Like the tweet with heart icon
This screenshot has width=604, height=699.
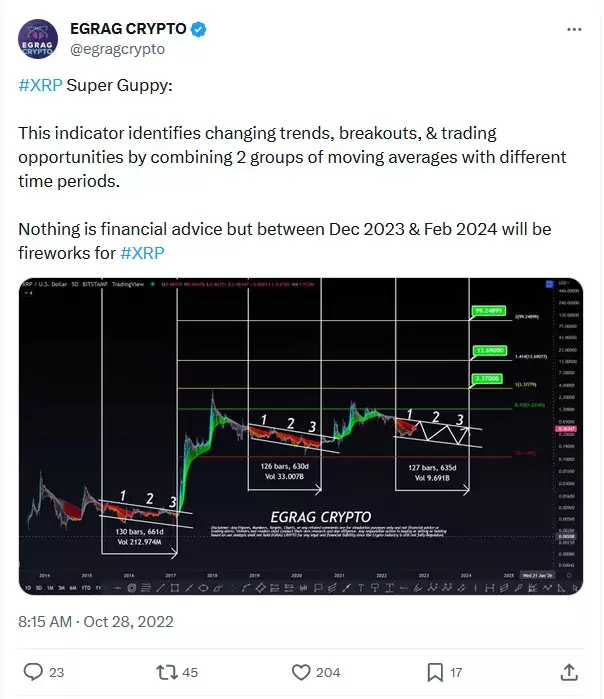coord(301,672)
